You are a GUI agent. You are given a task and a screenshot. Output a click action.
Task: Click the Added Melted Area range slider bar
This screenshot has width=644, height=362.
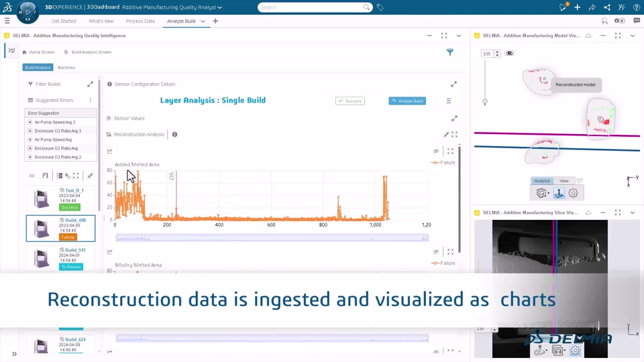pyautogui.click(x=272, y=237)
